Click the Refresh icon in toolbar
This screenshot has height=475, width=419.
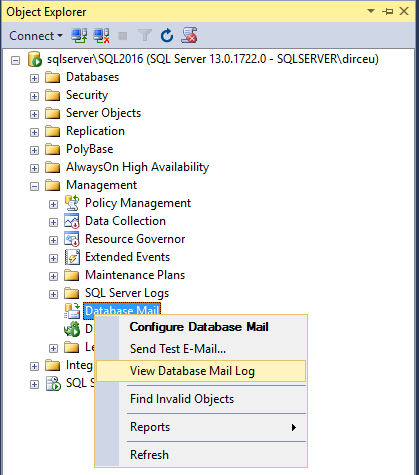click(x=167, y=35)
